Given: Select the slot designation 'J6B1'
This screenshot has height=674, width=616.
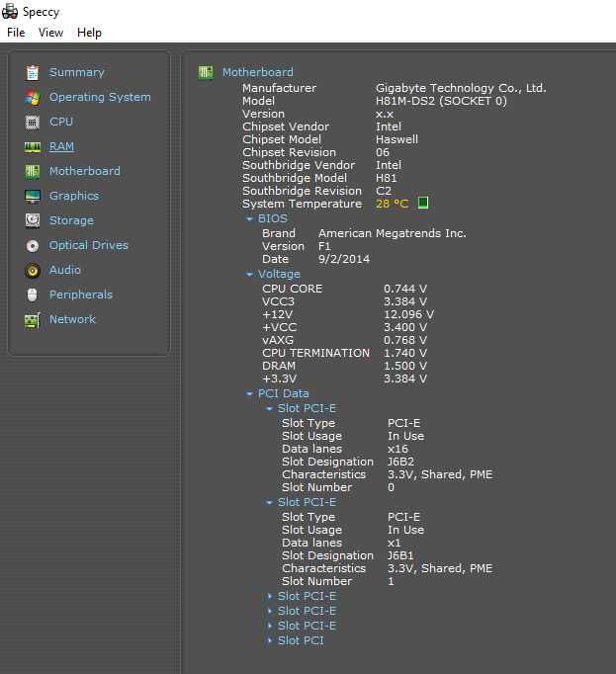Looking at the screenshot, I should tap(400, 555).
